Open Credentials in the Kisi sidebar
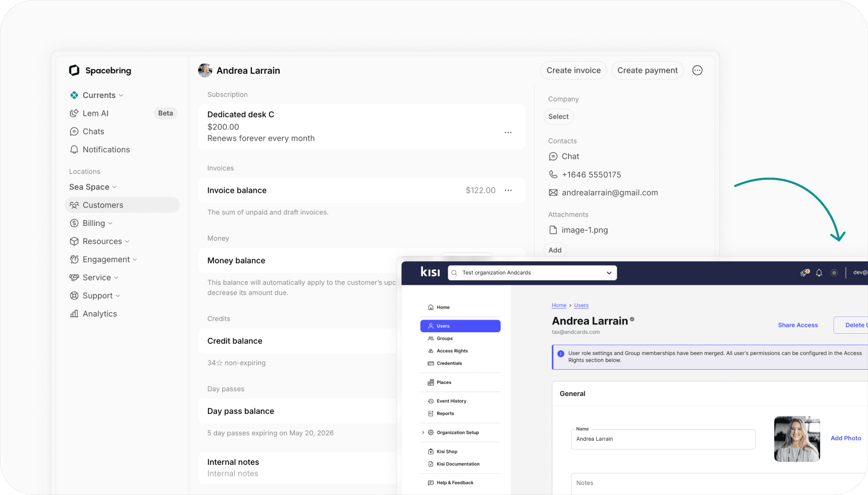This screenshot has height=495, width=868. click(x=445, y=363)
